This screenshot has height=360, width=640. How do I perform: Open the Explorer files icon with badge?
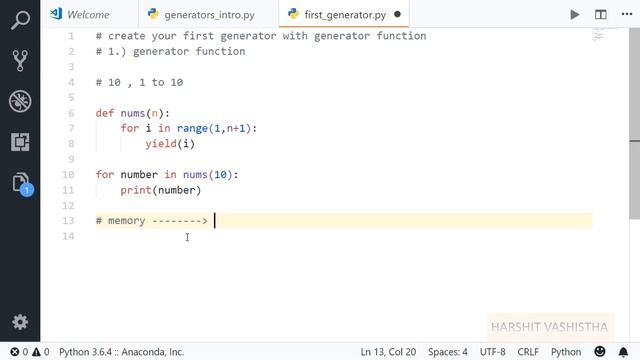pos(22,183)
